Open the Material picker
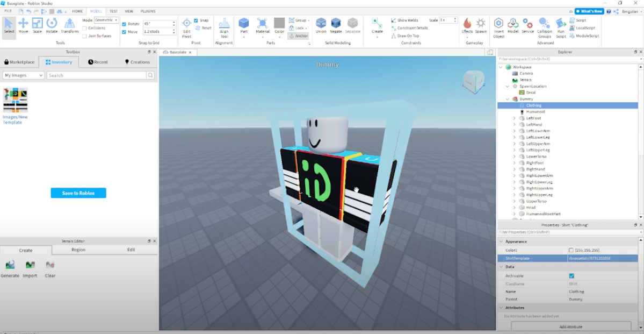The height and width of the screenshot is (334, 644). point(262,25)
